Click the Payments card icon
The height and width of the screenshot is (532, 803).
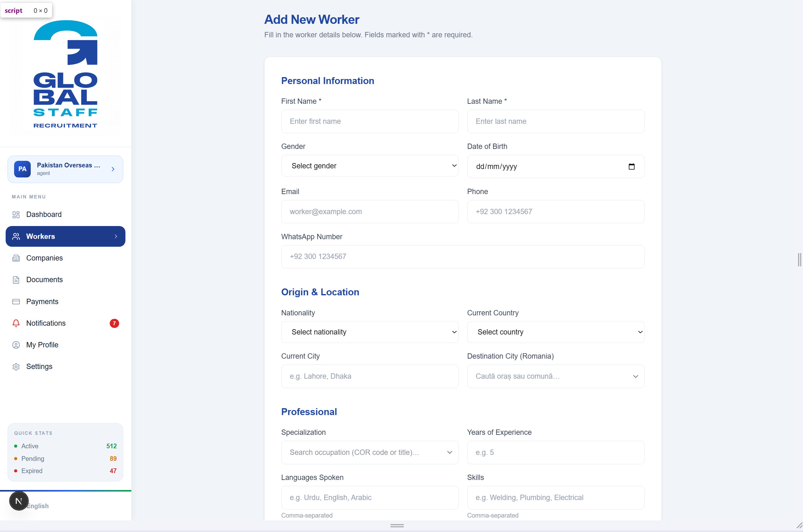click(x=16, y=302)
